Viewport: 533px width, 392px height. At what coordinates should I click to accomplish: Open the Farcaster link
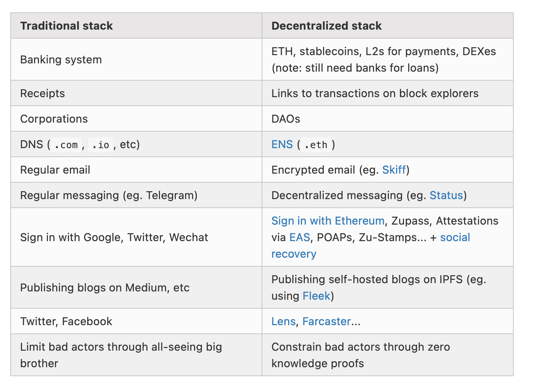326,321
